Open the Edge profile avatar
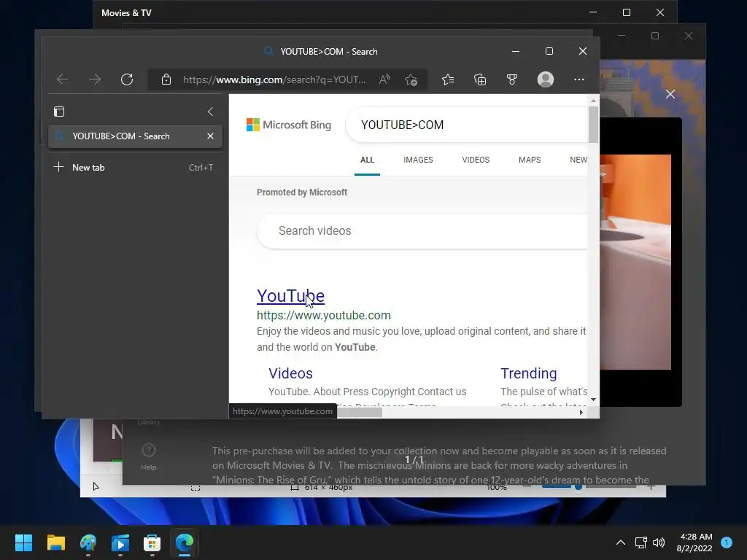The image size is (747, 560). 546,79
